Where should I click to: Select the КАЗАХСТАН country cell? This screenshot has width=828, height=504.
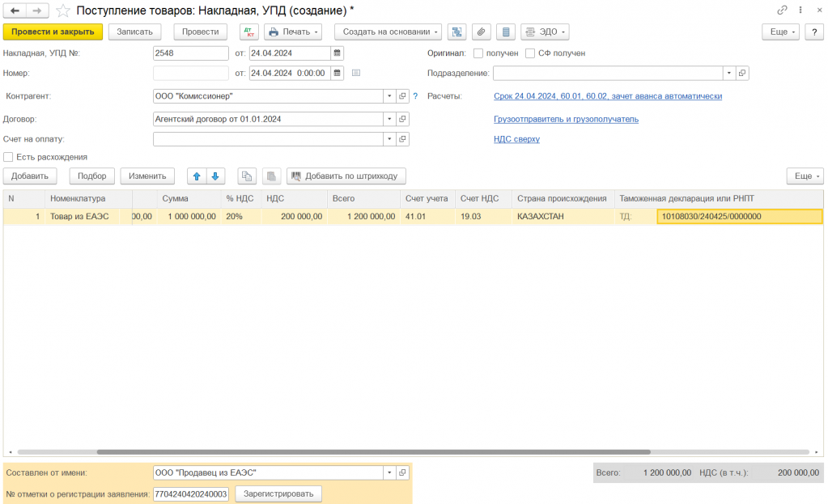tap(563, 216)
